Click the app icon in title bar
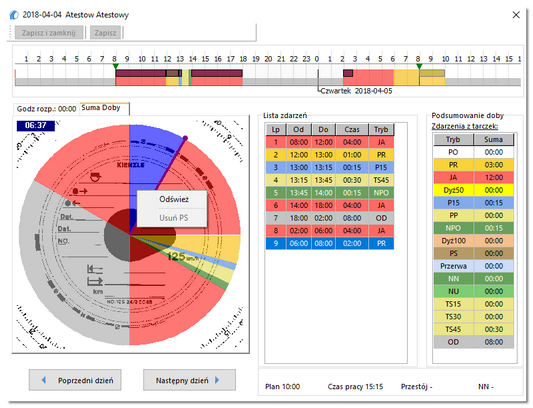533x408 pixels. [14, 15]
